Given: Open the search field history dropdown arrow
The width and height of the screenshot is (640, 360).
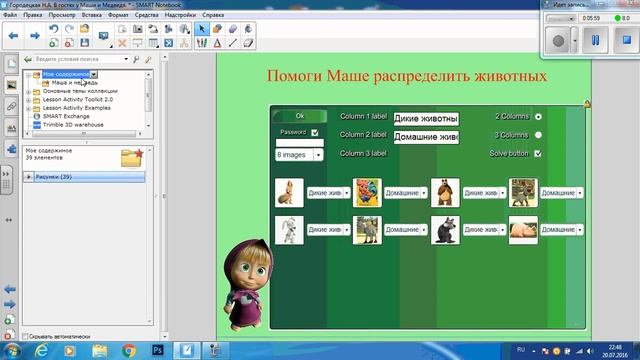Looking at the screenshot, I should pos(126,59).
